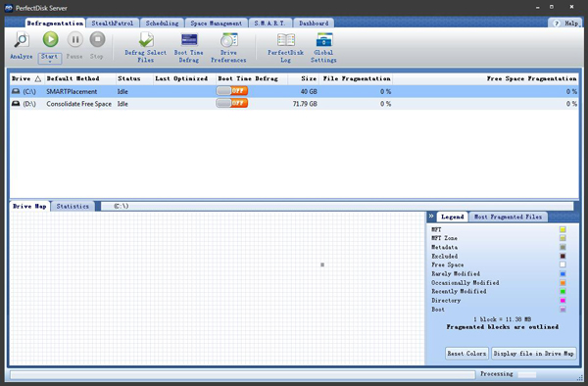Open the Start dropdown arrow
588x386 pixels.
pyautogui.click(x=50, y=62)
